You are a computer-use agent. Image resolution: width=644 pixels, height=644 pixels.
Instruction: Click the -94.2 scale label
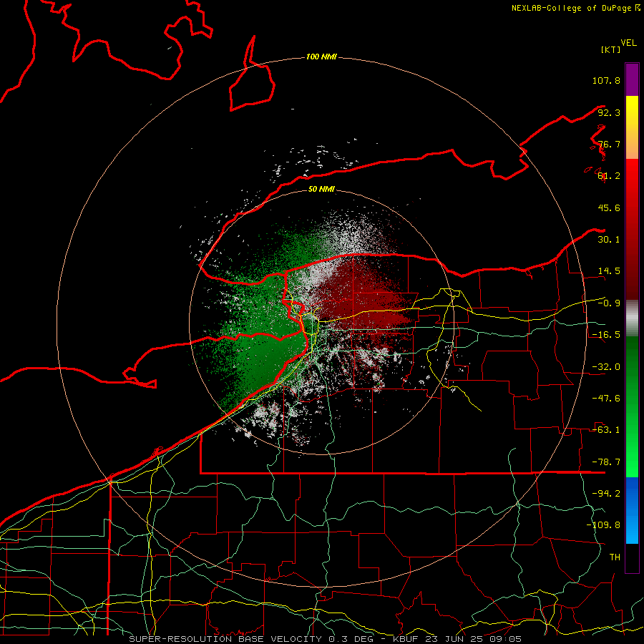click(606, 493)
